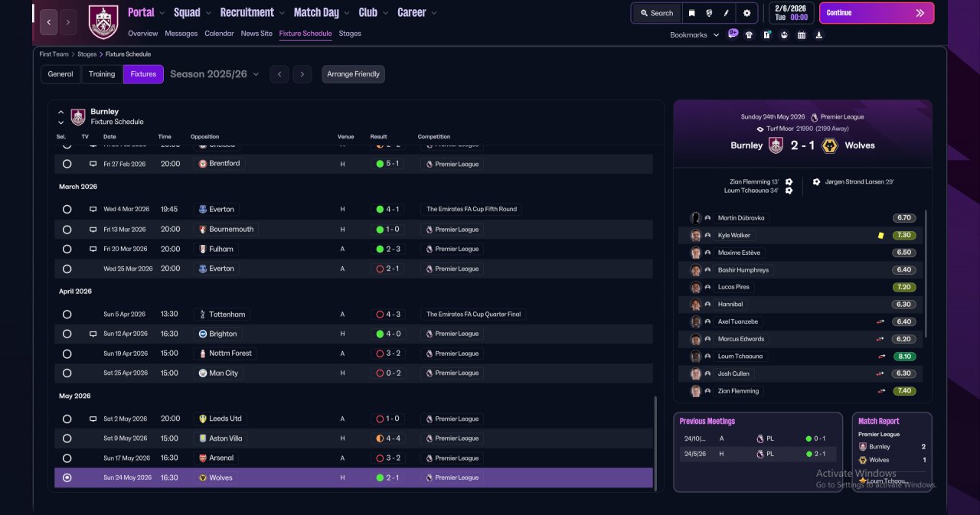Screen dimensions: 980x515
Task: Open the Career dropdown menu
Action: (417, 12)
